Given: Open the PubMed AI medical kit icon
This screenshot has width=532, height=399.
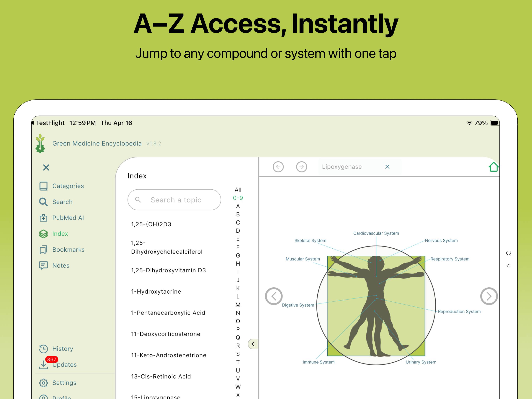Looking at the screenshot, I should coord(43,218).
